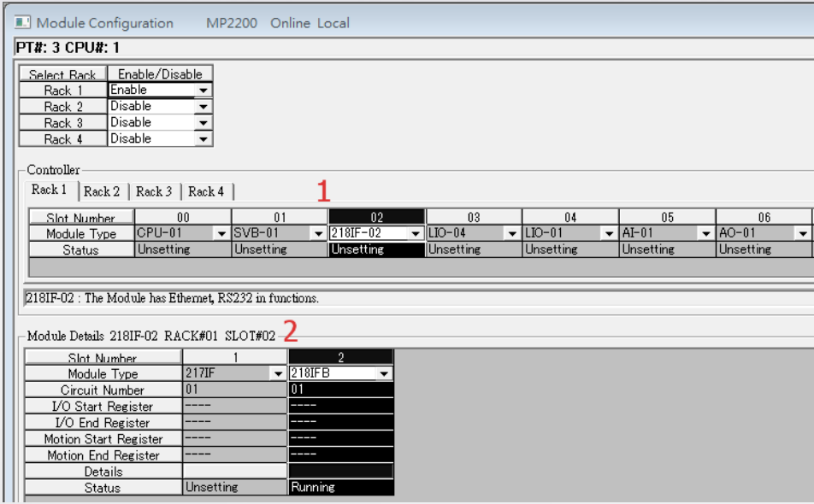Open the LIO-01 module type dropdown

[x=609, y=233]
